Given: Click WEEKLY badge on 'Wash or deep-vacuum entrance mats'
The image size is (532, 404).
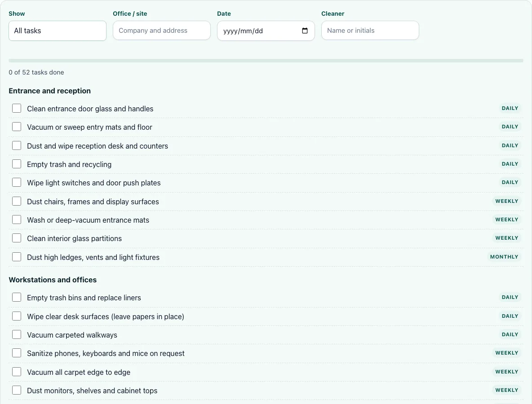Looking at the screenshot, I should pyautogui.click(x=506, y=220).
